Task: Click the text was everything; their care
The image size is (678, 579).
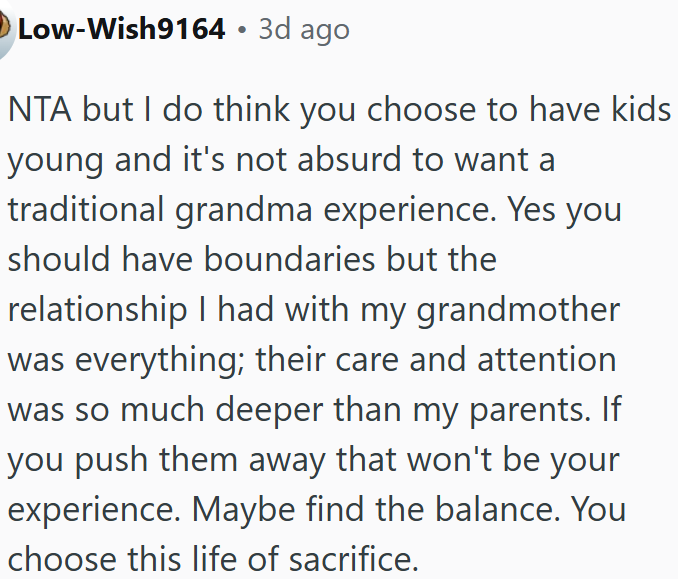Action: [x=203, y=360]
